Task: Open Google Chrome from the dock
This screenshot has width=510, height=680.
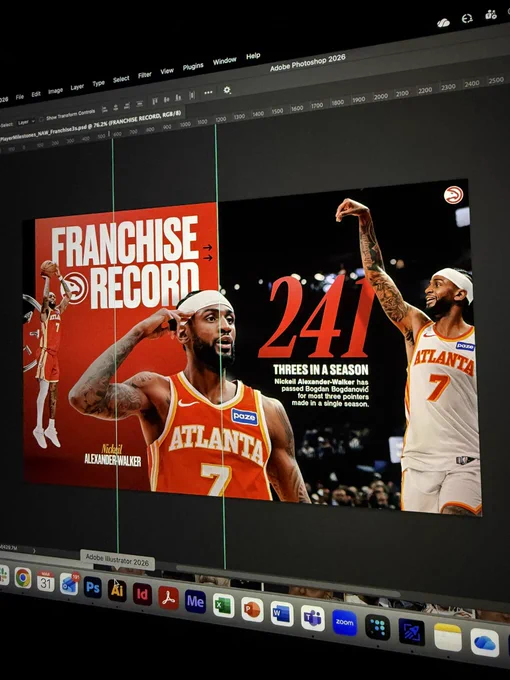Action: pyautogui.click(x=23, y=578)
